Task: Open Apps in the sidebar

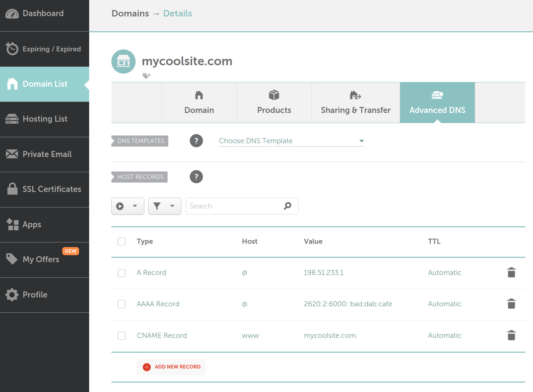Action: (x=44, y=225)
